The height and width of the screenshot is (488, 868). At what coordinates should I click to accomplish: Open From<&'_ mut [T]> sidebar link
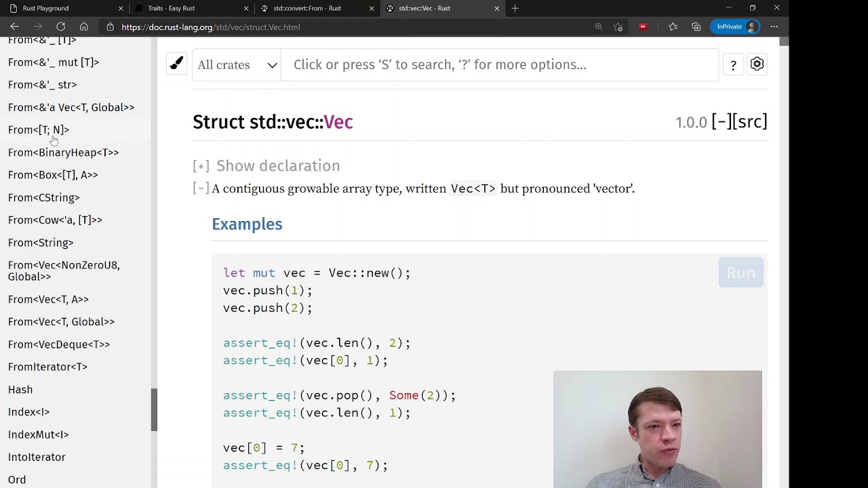(x=54, y=62)
